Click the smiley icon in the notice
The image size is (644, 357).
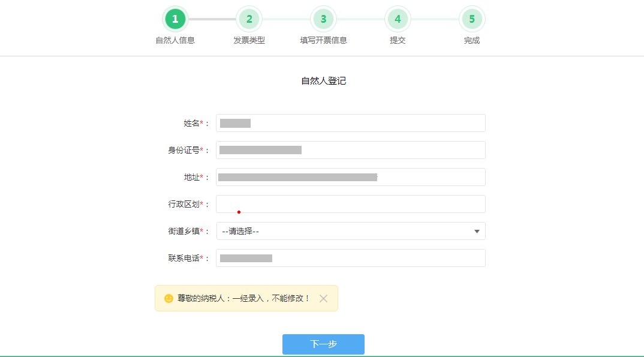pos(168,298)
